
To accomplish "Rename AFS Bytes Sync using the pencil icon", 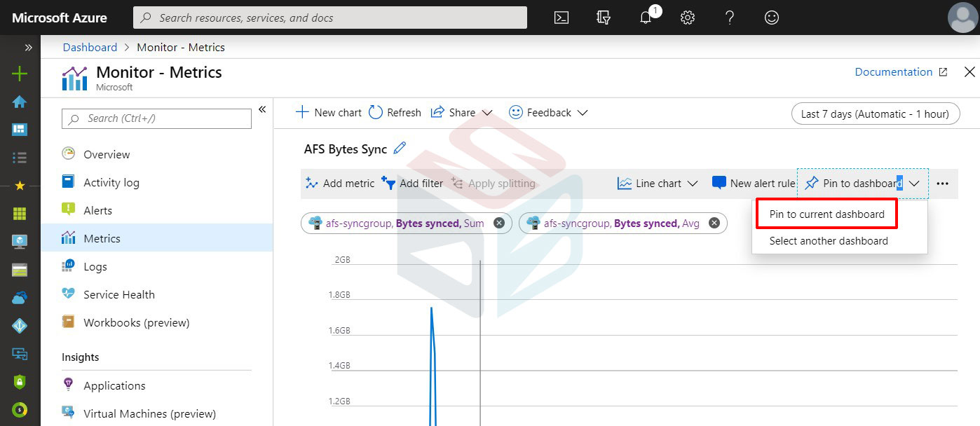I will coord(397,149).
